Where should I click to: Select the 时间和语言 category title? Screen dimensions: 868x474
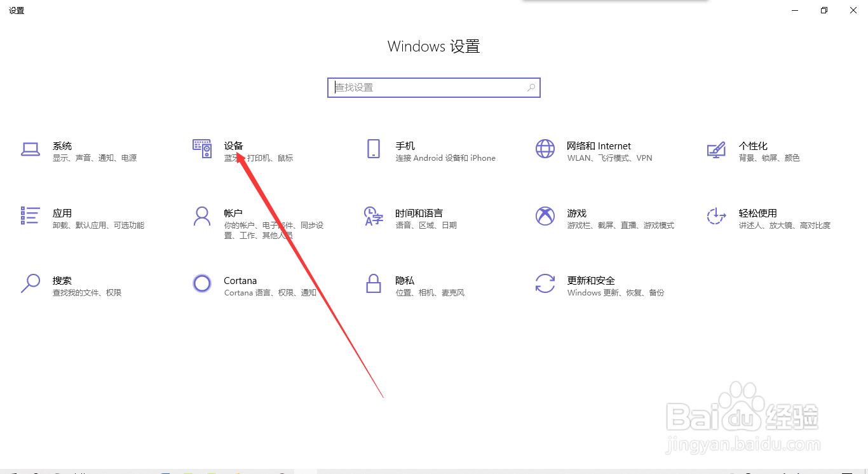[x=419, y=213]
